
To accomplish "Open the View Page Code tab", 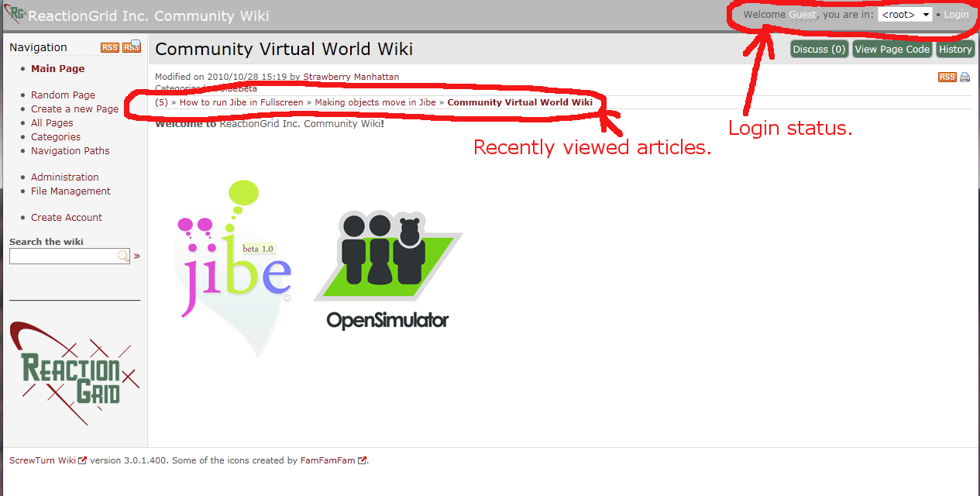I will 892,50.
